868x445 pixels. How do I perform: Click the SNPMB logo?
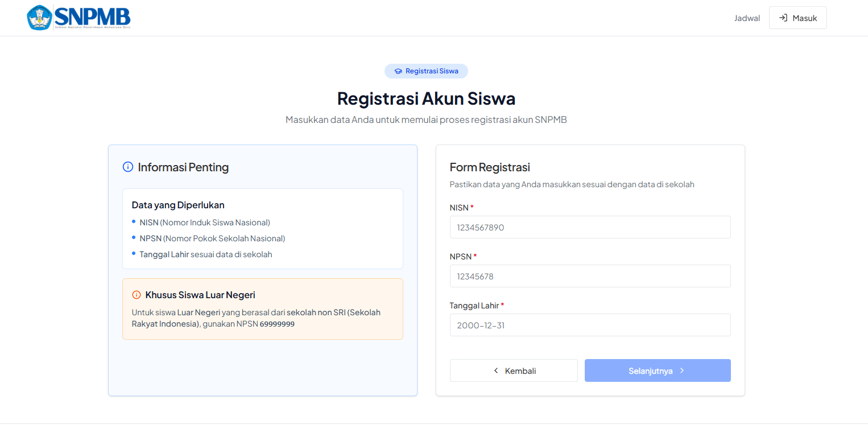tap(78, 18)
